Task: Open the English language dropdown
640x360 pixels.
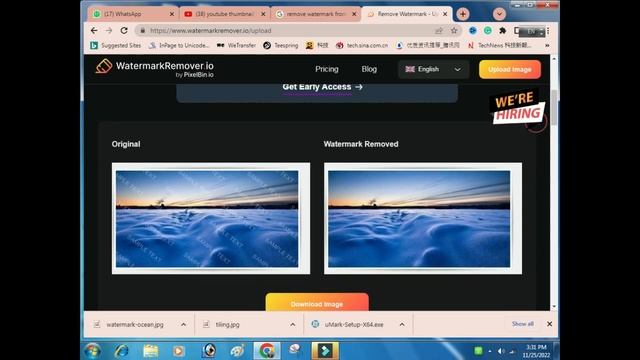Action: 433,69
